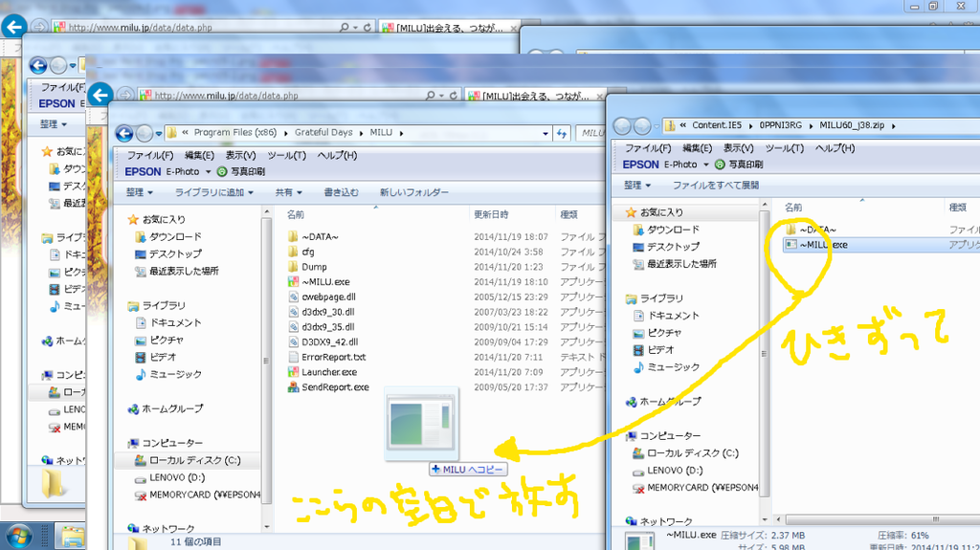Click Grateful Days breadcrumb

(x=323, y=133)
